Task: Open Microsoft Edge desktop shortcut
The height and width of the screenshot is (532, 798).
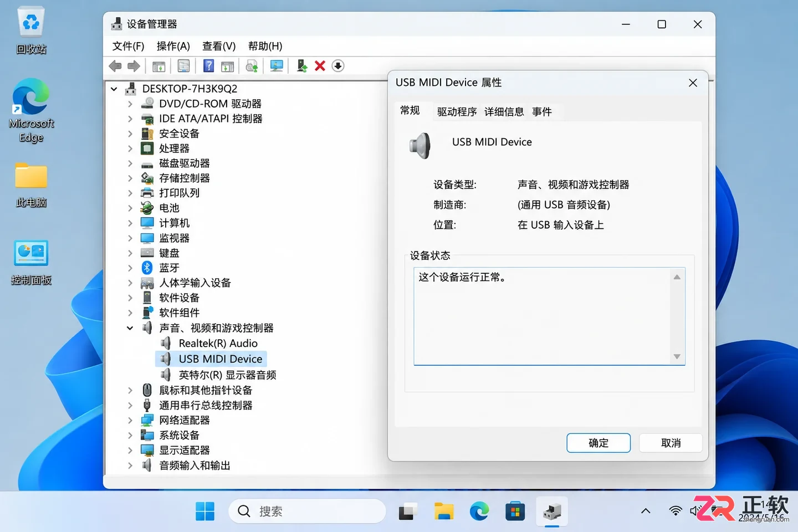Action: (31, 110)
